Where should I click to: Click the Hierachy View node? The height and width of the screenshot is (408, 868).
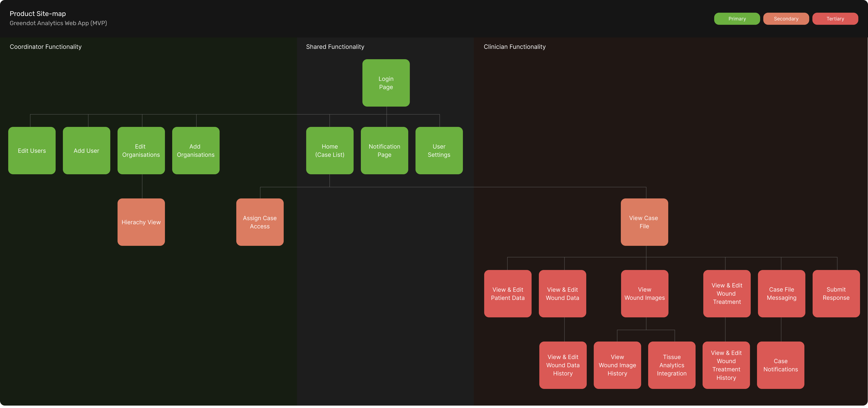pyautogui.click(x=141, y=222)
